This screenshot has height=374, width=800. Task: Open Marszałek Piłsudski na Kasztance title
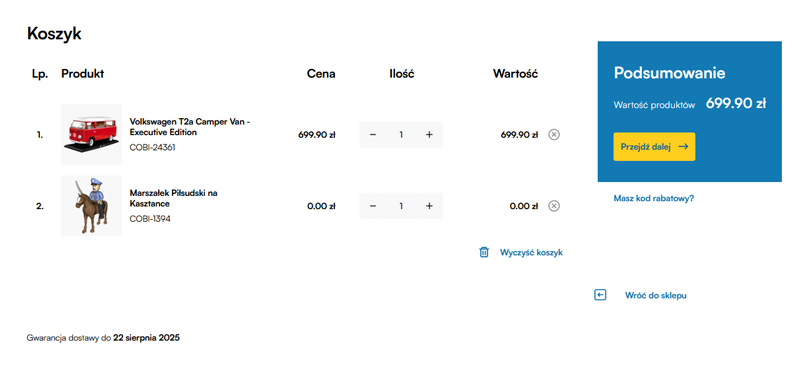tap(173, 198)
